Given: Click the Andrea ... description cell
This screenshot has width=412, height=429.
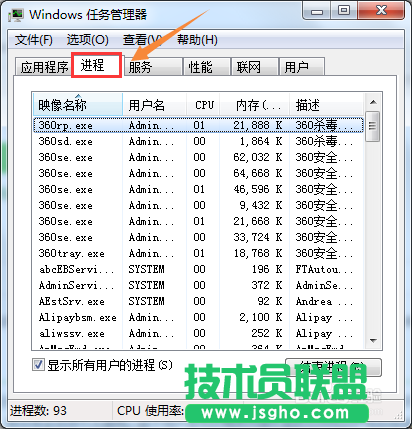Looking at the screenshot, I should tap(324, 301).
